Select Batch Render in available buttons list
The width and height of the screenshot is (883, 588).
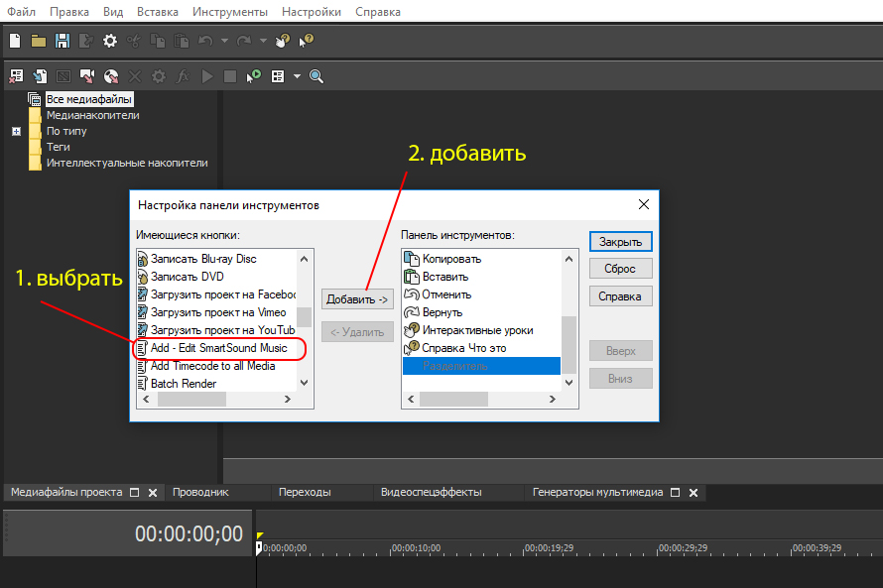pyautogui.click(x=217, y=384)
